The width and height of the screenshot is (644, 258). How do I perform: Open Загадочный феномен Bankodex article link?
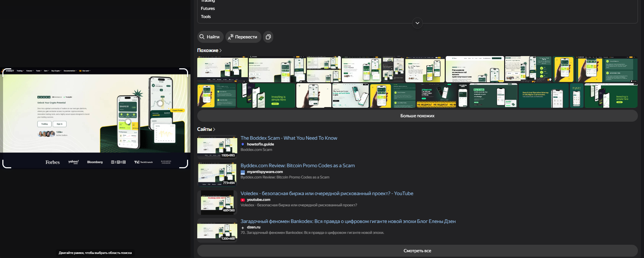[x=348, y=221]
